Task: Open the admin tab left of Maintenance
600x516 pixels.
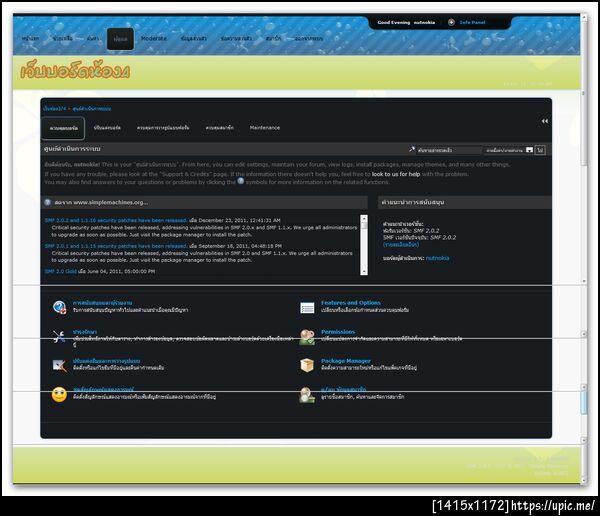Action: click(220, 127)
